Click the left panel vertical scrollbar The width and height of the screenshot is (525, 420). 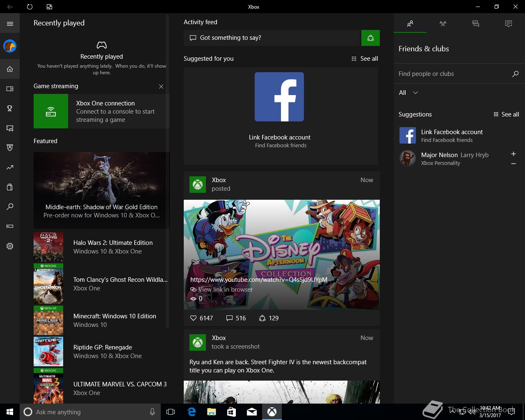(167, 172)
